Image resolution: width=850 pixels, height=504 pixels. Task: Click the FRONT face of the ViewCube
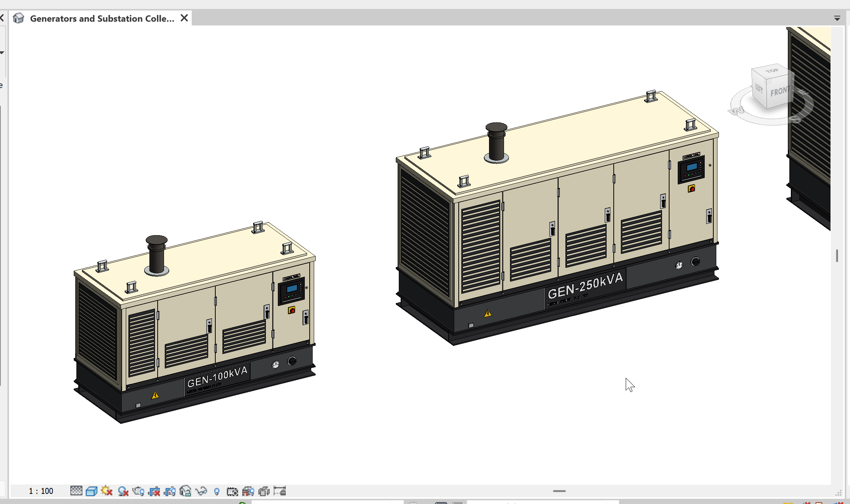pos(780,91)
